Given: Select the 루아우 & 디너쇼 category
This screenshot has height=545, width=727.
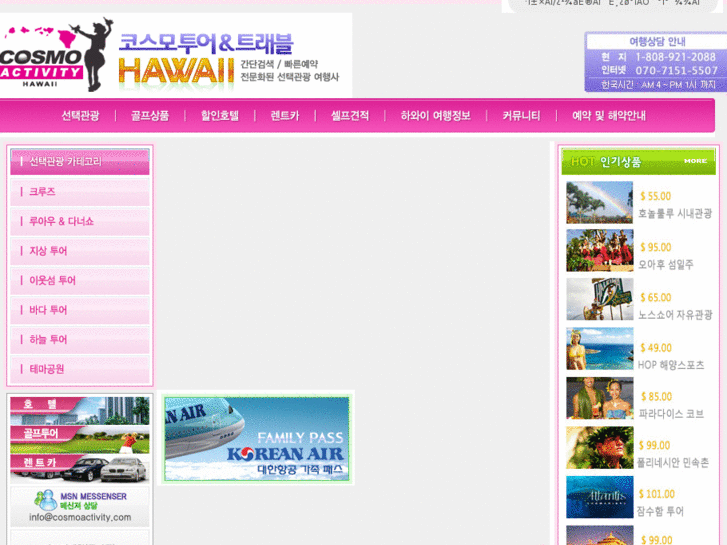Looking at the screenshot, I should (80, 222).
